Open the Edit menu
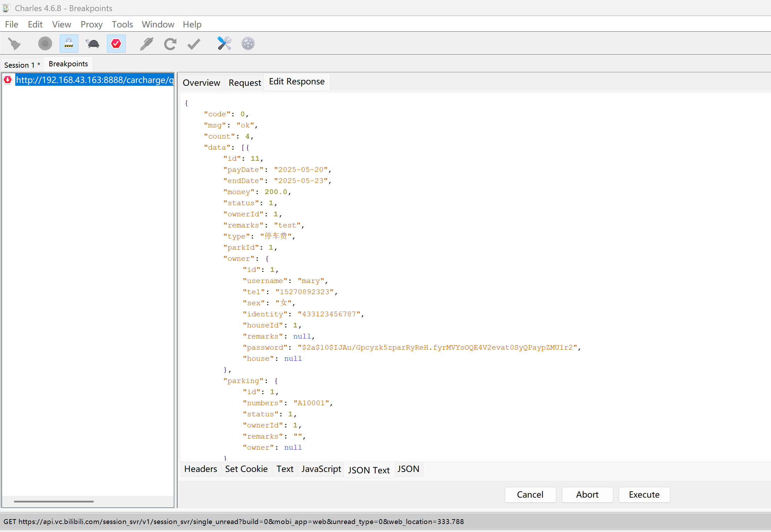 pos(35,24)
